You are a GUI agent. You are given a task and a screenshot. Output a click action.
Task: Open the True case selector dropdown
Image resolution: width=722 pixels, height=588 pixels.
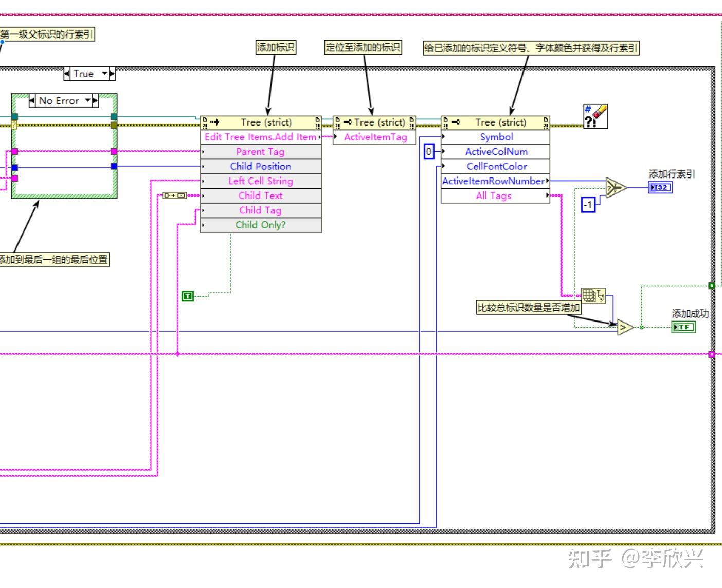[x=105, y=74]
